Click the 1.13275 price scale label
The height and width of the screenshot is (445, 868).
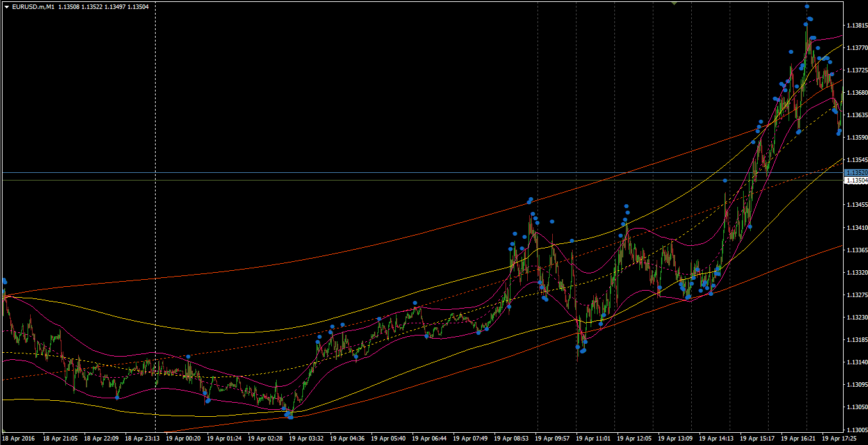[x=857, y=295]
